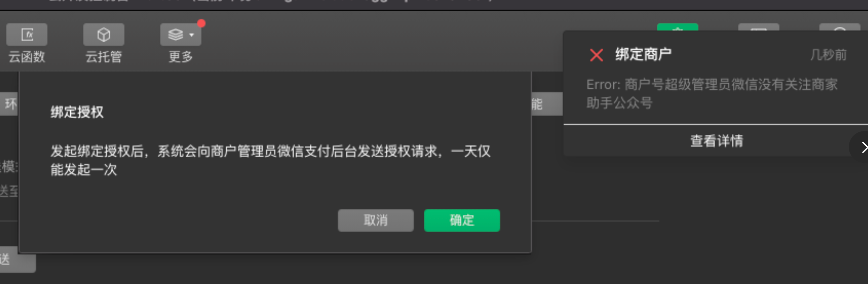
Task: Confirm binding with the green 确定 button
Action: click(x=462, y=220)
